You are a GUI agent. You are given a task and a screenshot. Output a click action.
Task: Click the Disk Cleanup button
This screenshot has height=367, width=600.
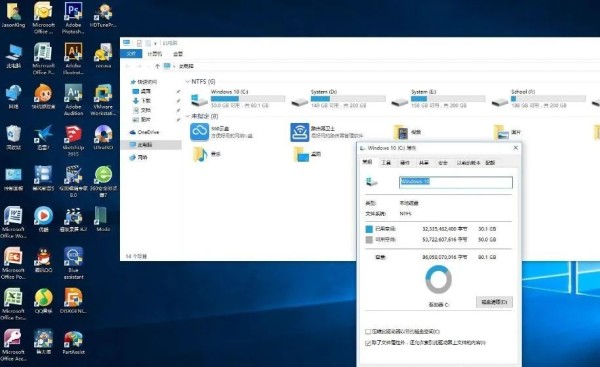(494, 302)
